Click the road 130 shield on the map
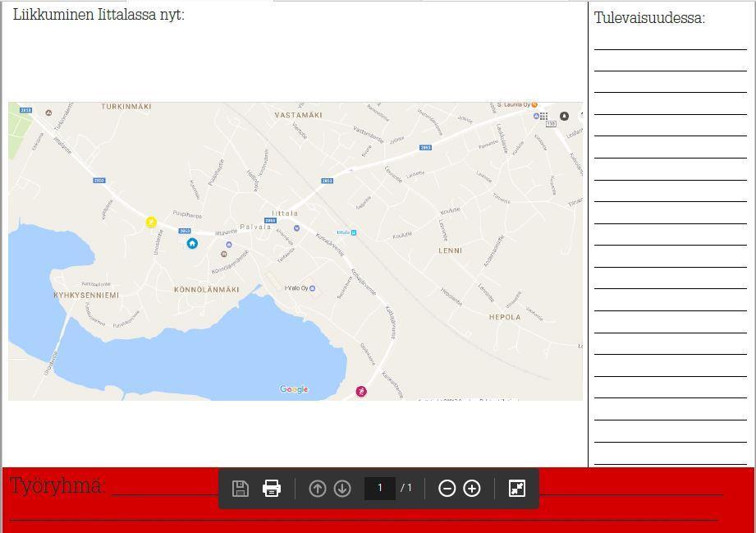756x533 pixels. coord(551,124)
